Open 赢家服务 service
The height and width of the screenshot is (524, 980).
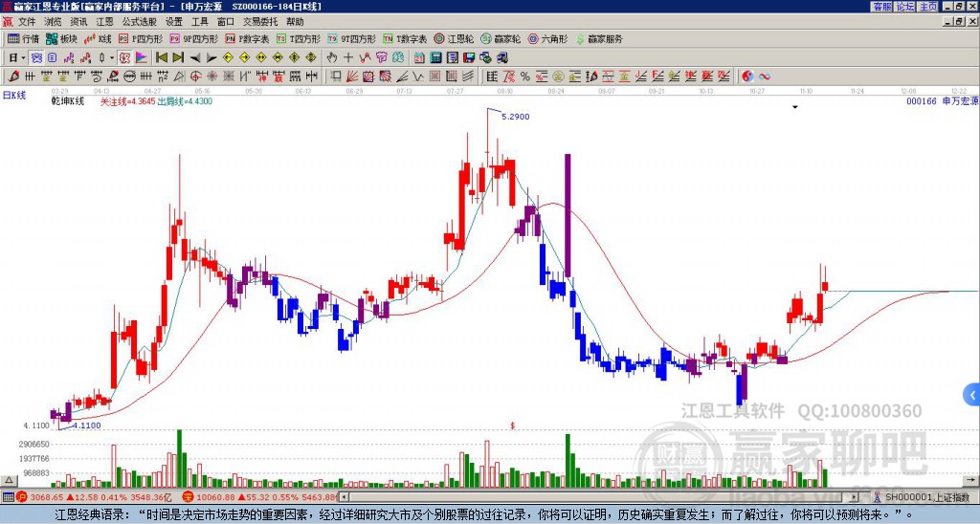click(x=599, y=38)
